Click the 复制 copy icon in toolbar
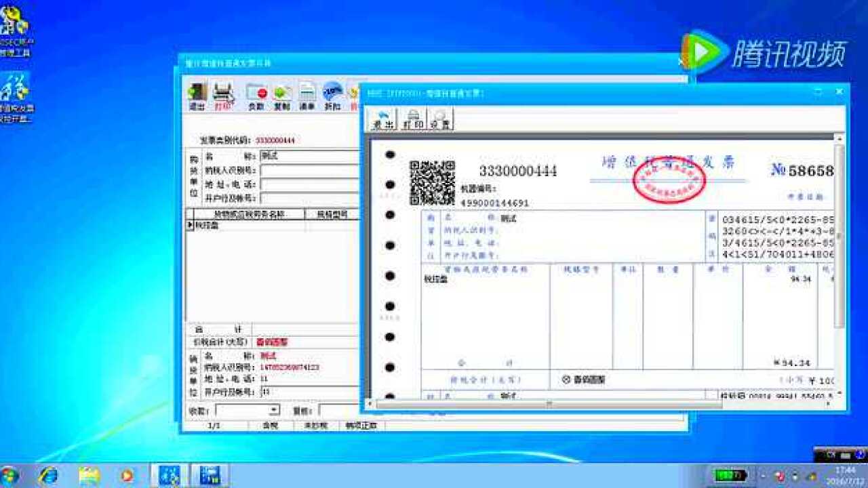The width and height of the screenshot is (868, 488). coord(282,97)
